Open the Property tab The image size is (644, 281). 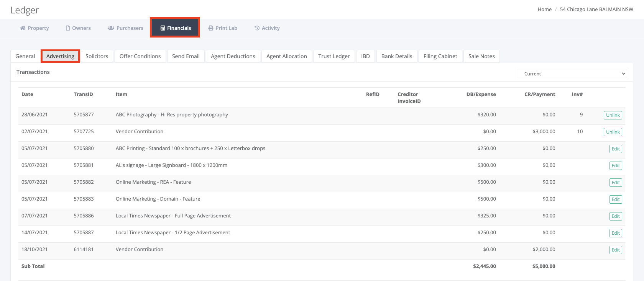[34, 28]
